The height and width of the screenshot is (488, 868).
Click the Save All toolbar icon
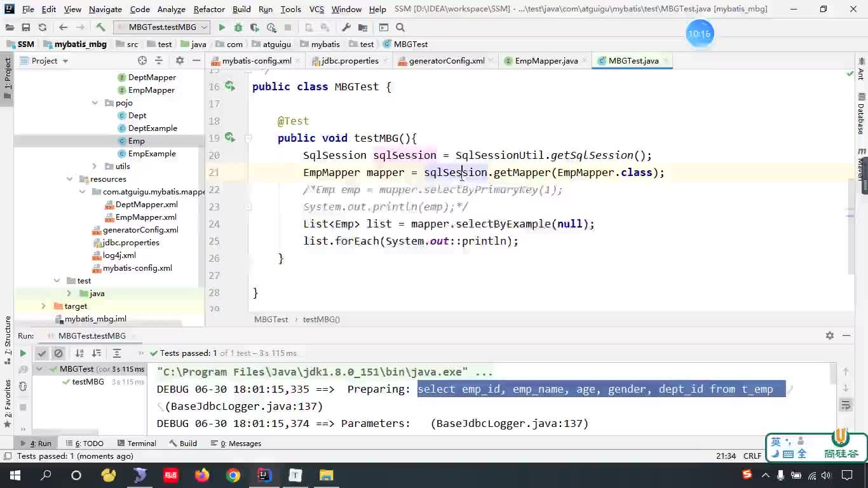tap(26, 27)
